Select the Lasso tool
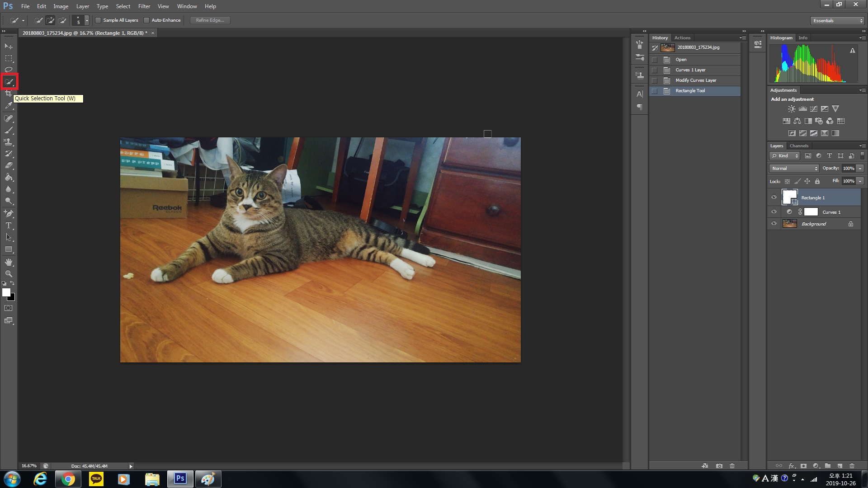Screen dimensions: 868x488 point(9,70)
